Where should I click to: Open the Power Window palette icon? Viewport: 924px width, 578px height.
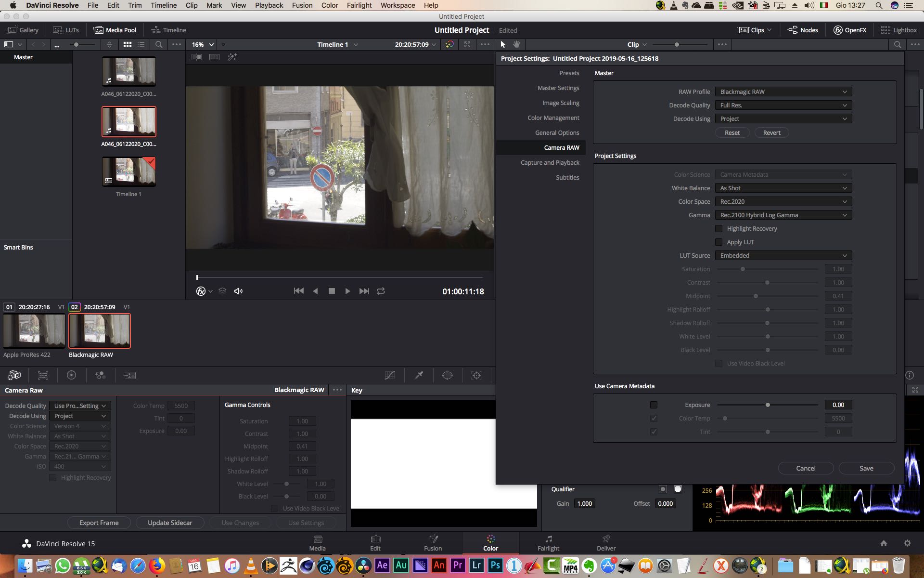448,375
